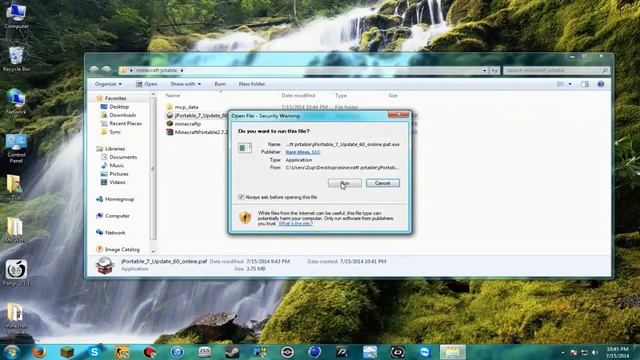640x360 pixels.
Task: Select the minecraftp file
Action: (x=188, y=124)
